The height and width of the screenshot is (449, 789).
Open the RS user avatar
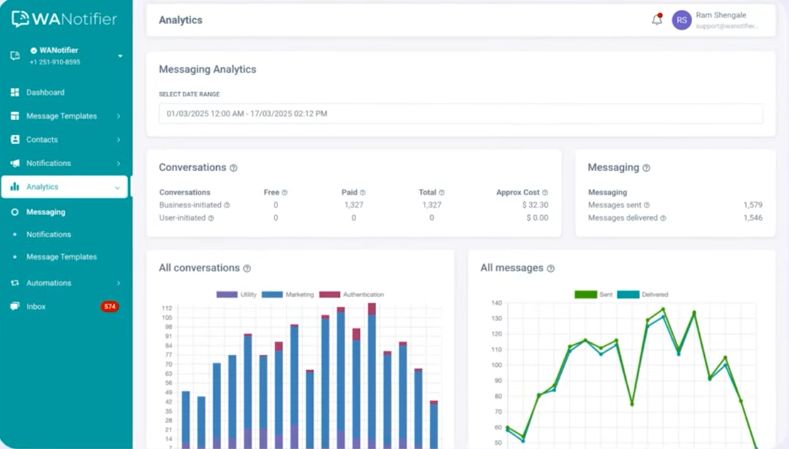tap(682, 20)
